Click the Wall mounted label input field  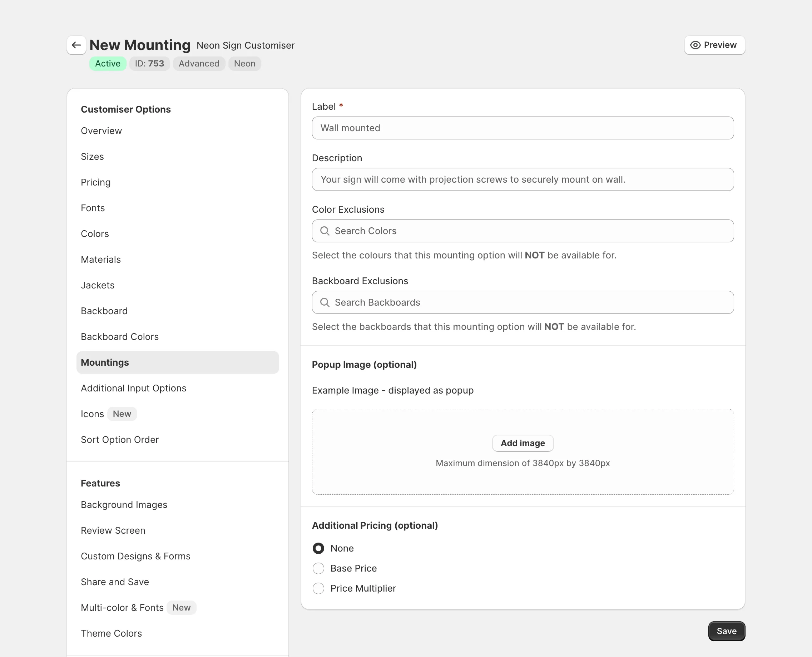[x=522, y=128]
